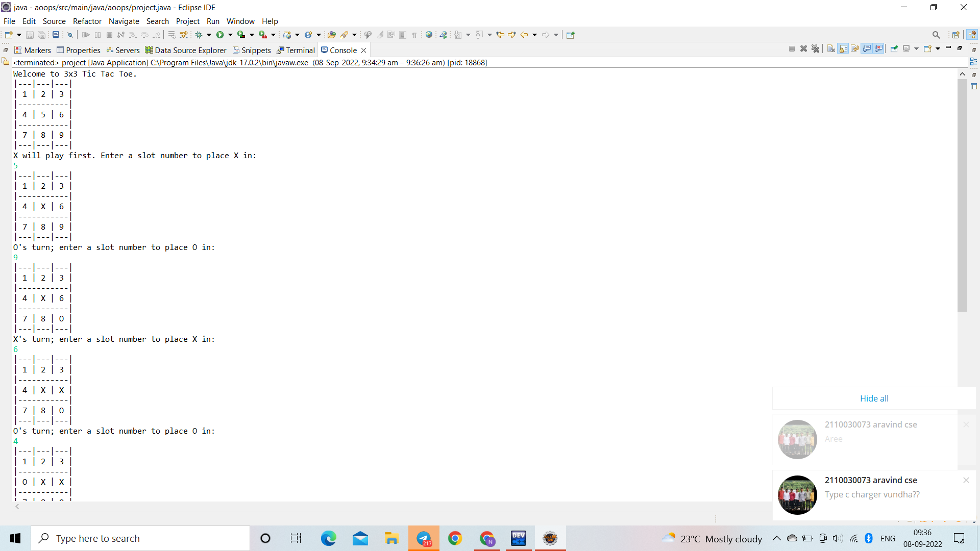Click the Open Console icon
The image size is (980, 551).
coord(927,48)
